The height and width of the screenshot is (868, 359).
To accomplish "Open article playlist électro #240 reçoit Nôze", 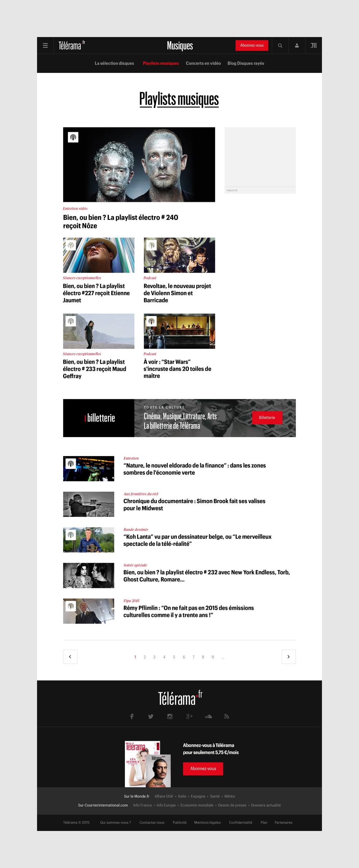I will (121, 222).
